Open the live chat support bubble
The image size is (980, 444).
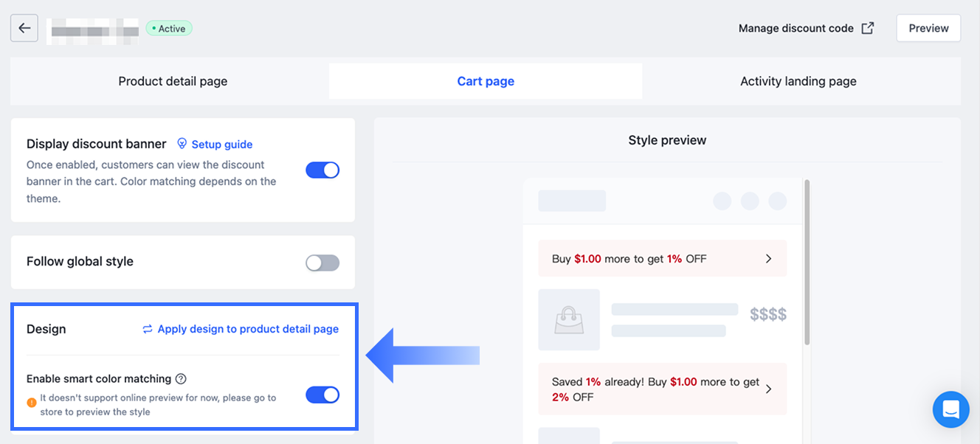coord(950,409)
